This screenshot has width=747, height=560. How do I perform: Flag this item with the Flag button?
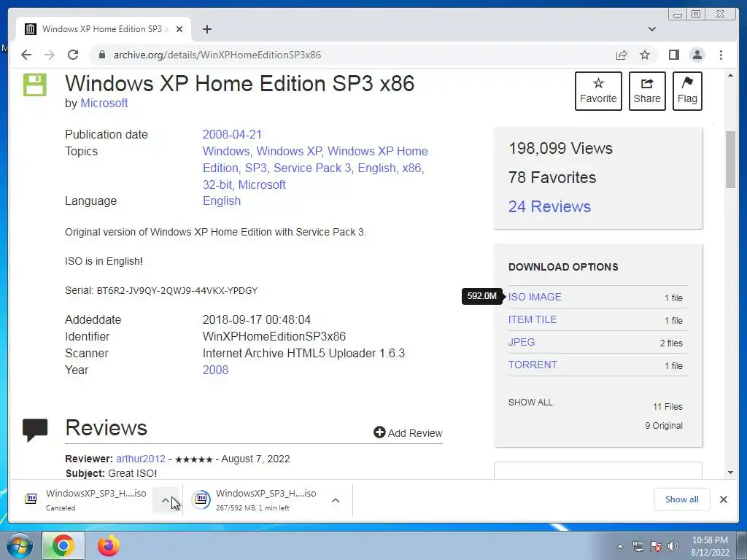pyautogui.click(x=687, y=91)
